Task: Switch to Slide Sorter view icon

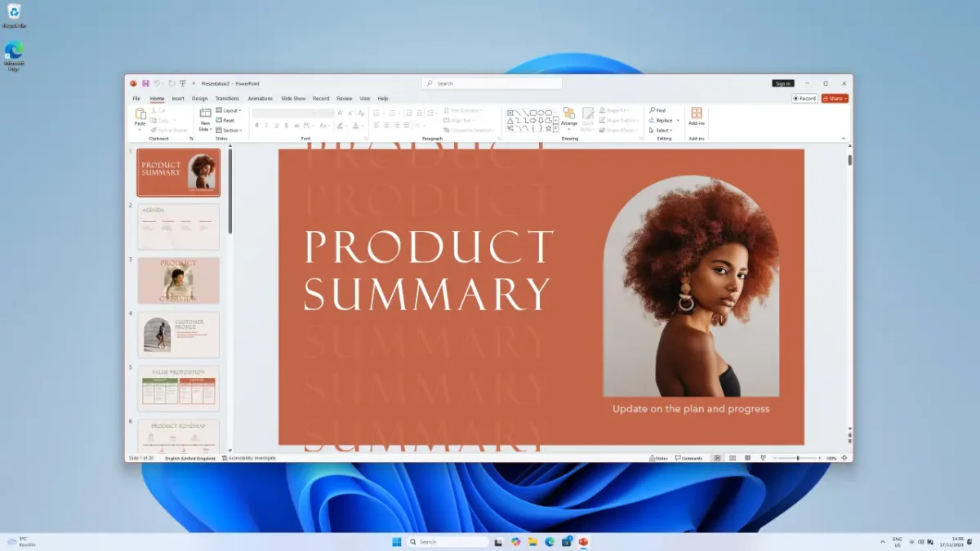Action: [733, 458]
